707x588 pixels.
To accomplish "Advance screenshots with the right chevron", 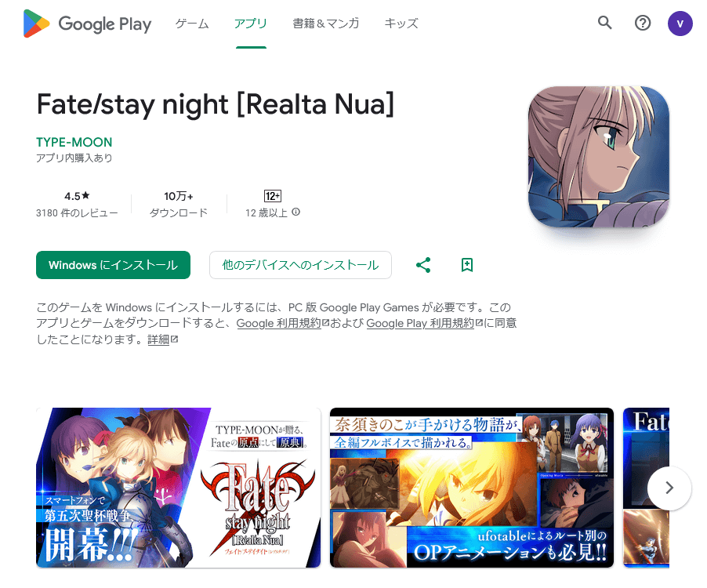I will click(x=669, y=488).
